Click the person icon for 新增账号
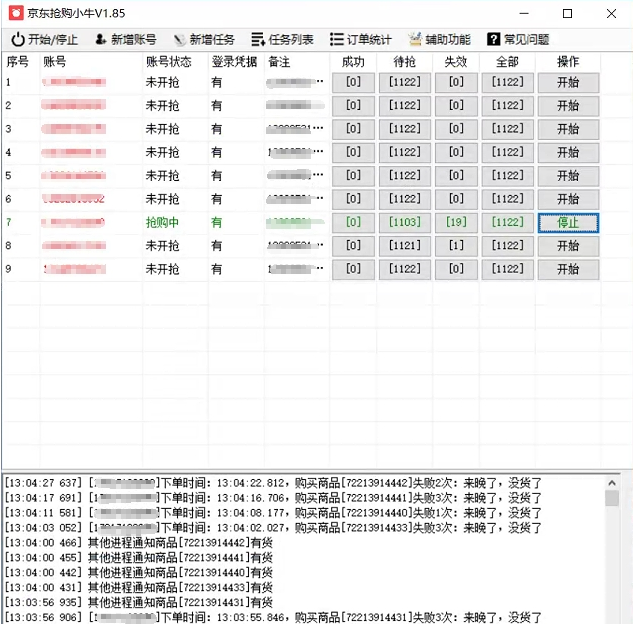Screen dimensions: 638x624 tap(100, 40)
